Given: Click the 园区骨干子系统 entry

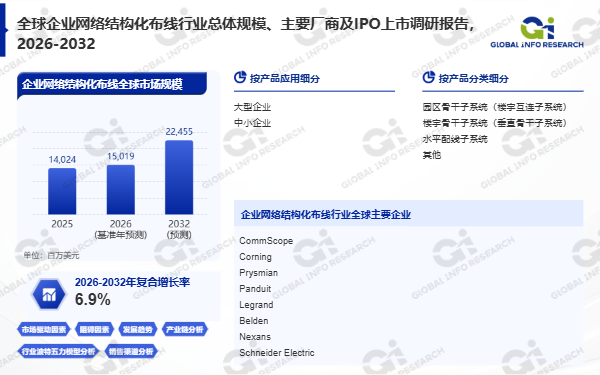Looking at the screenshot, I should pos(495,107).
